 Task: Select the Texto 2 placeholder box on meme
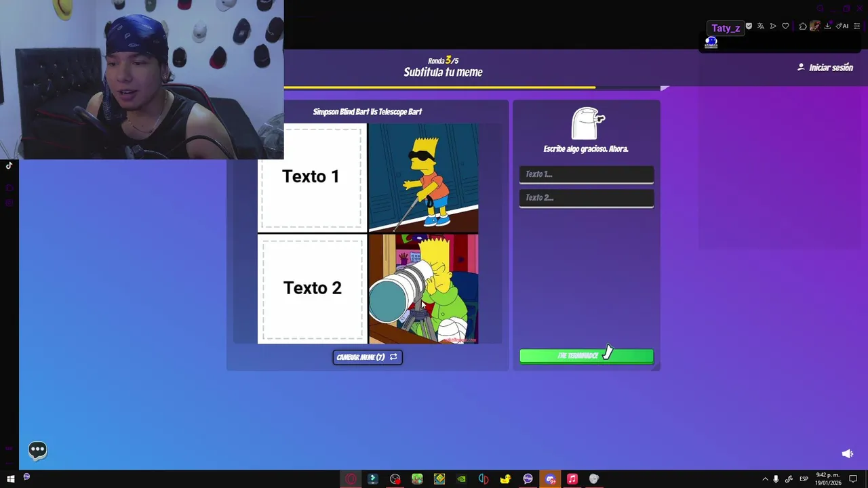(x=313, y=289)
